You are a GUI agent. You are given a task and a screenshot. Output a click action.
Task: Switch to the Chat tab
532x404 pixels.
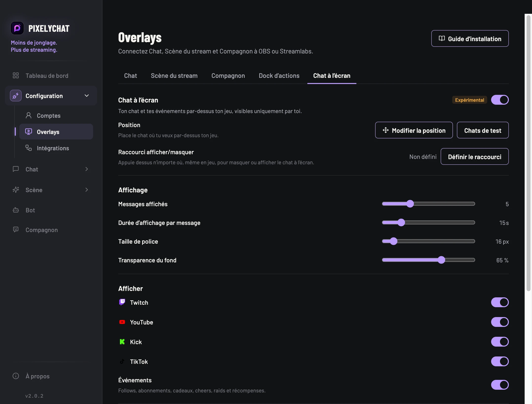click(131, 76)
